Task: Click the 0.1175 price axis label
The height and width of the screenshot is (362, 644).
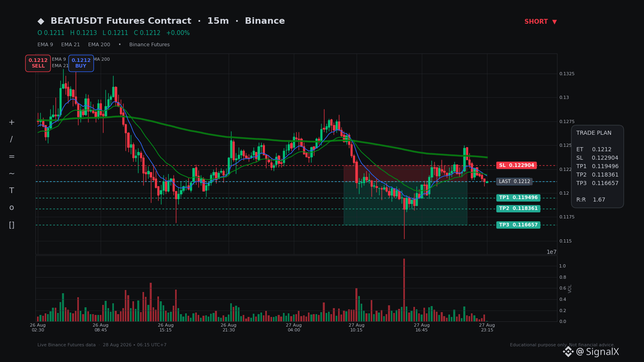Action: coord(567,217)
